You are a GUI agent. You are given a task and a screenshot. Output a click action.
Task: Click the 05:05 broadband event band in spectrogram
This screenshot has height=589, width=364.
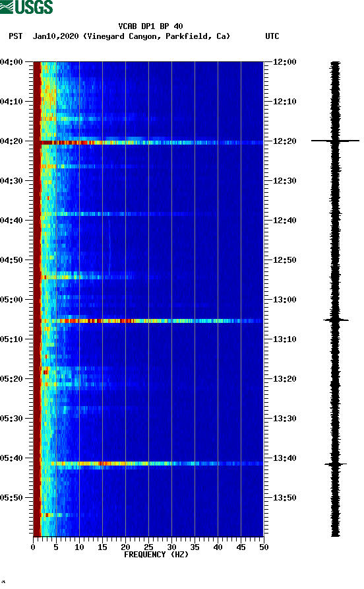(x=148, y=321)
